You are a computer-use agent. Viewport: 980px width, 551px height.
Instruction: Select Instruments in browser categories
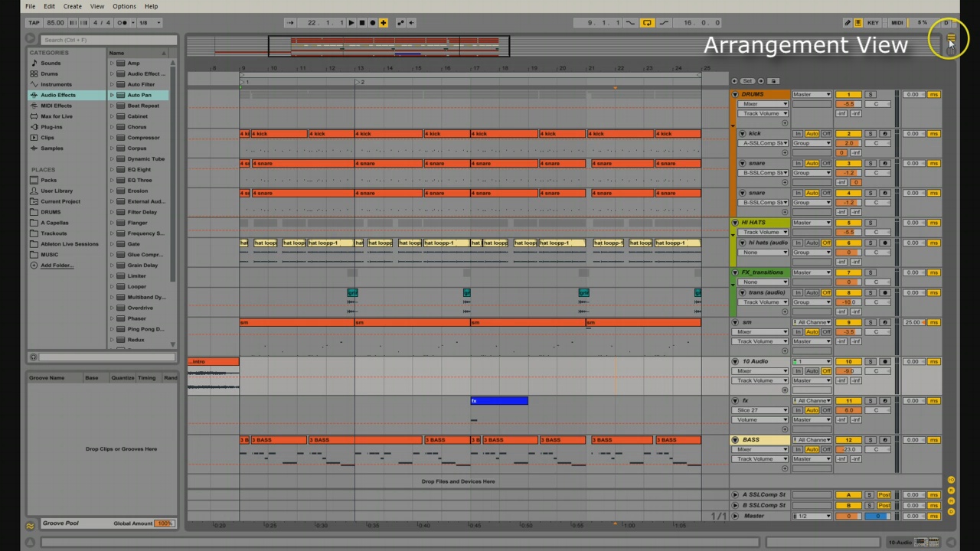[x=56, y=84]
